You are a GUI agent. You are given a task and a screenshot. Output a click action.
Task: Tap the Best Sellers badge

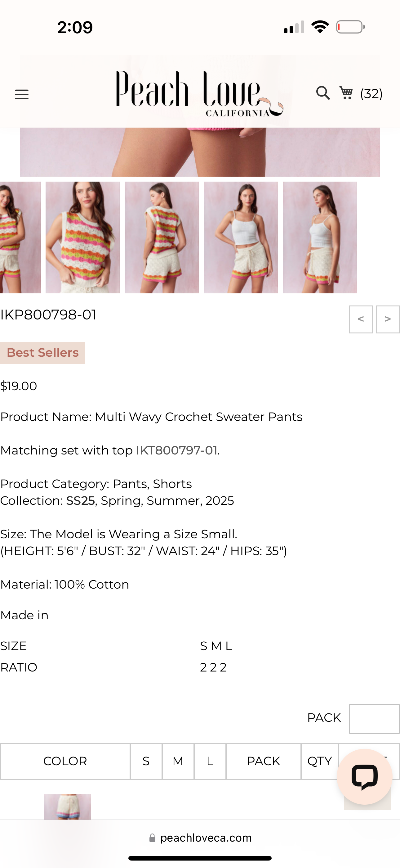pos(43,353)
